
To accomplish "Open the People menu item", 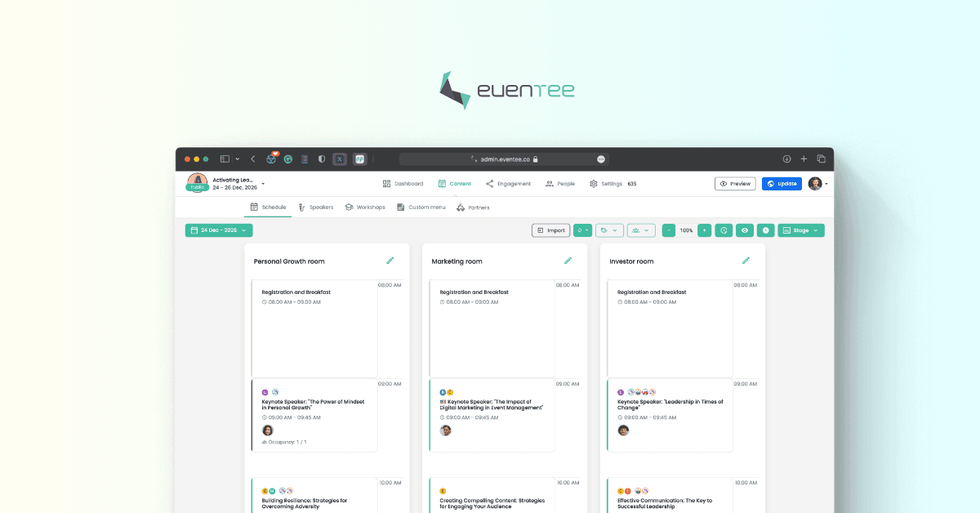I will pos(560,184).
